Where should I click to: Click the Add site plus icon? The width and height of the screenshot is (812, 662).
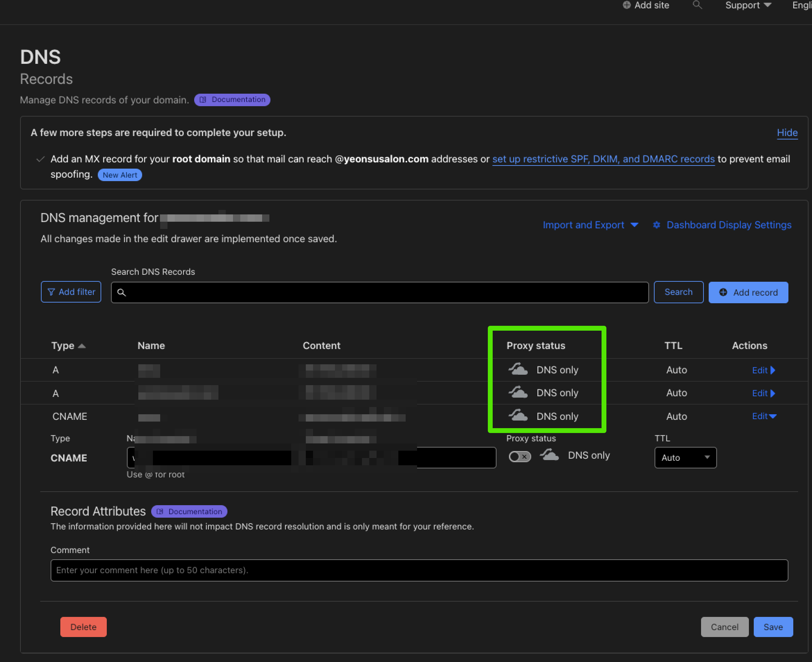tap(627, 5)
